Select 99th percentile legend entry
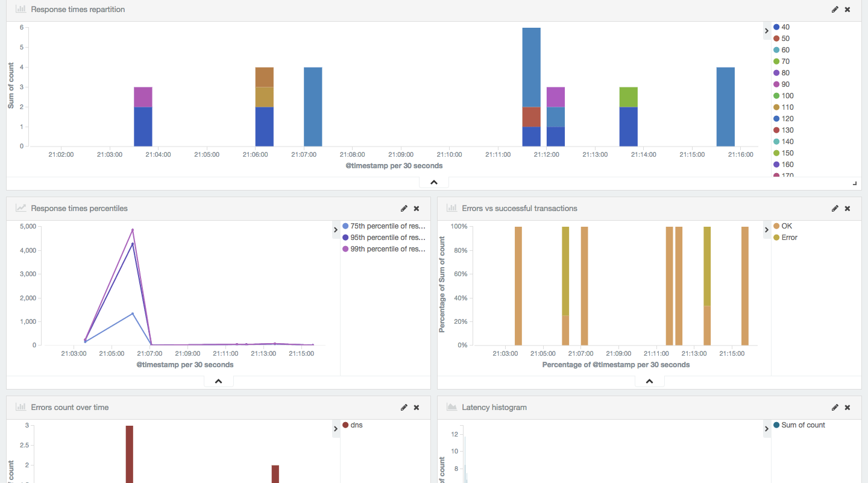The image size is (868, 483). coord(384,249)
